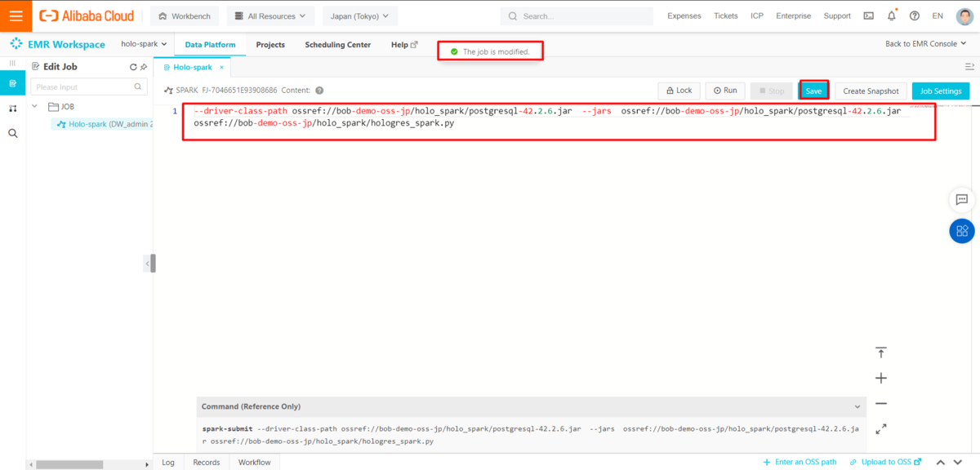Viewport: 980px width, 470px height.
Task: Click the Workbench button
Action: (185, 16)
